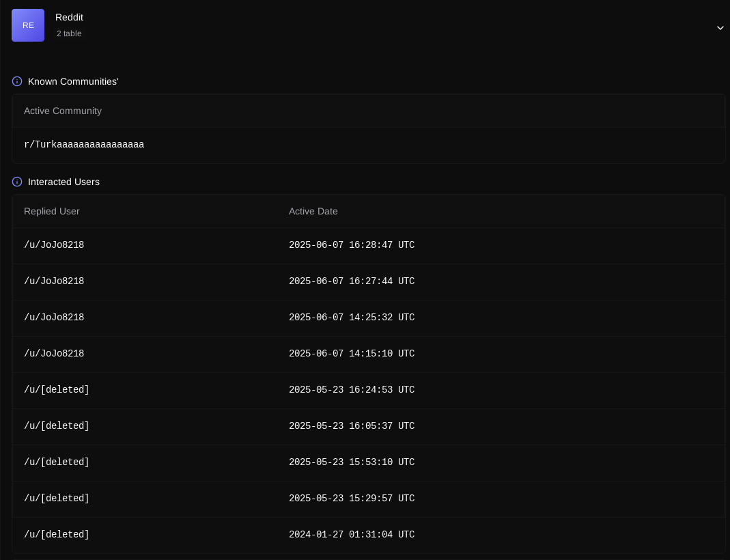Click the Active Community column header
This screenshot has height=560, width=730.
click(63, 111)
